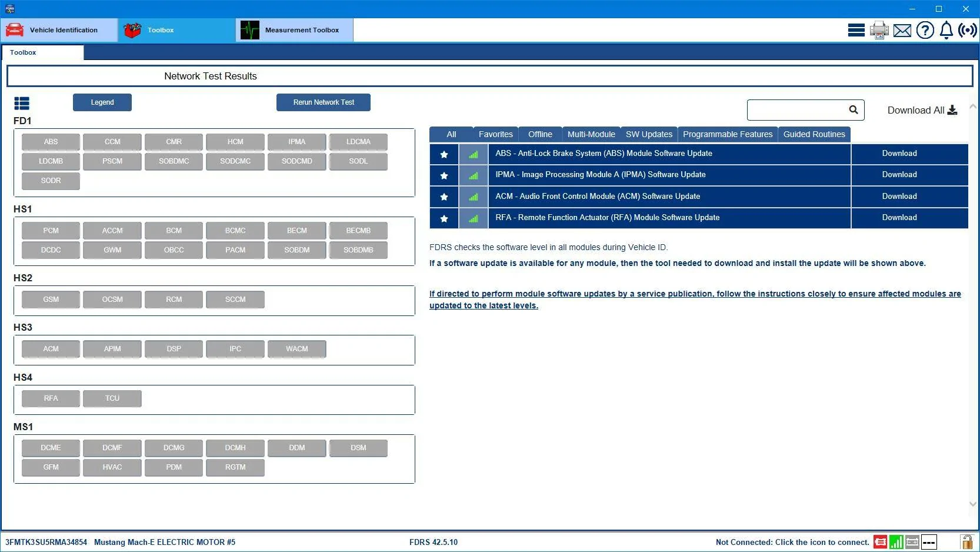Select the Toolbox sub-tab
The width and height of the screenshot is (980, 552).
click(x=42, y=52)
